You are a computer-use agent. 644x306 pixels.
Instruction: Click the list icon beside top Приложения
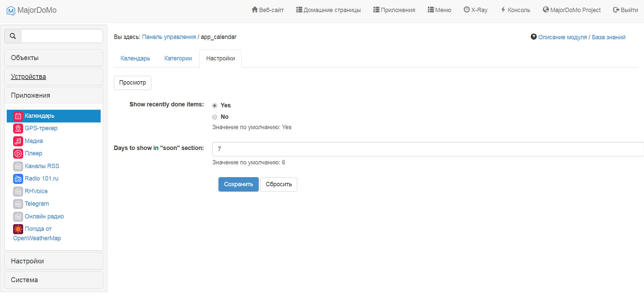click(376, 10)
